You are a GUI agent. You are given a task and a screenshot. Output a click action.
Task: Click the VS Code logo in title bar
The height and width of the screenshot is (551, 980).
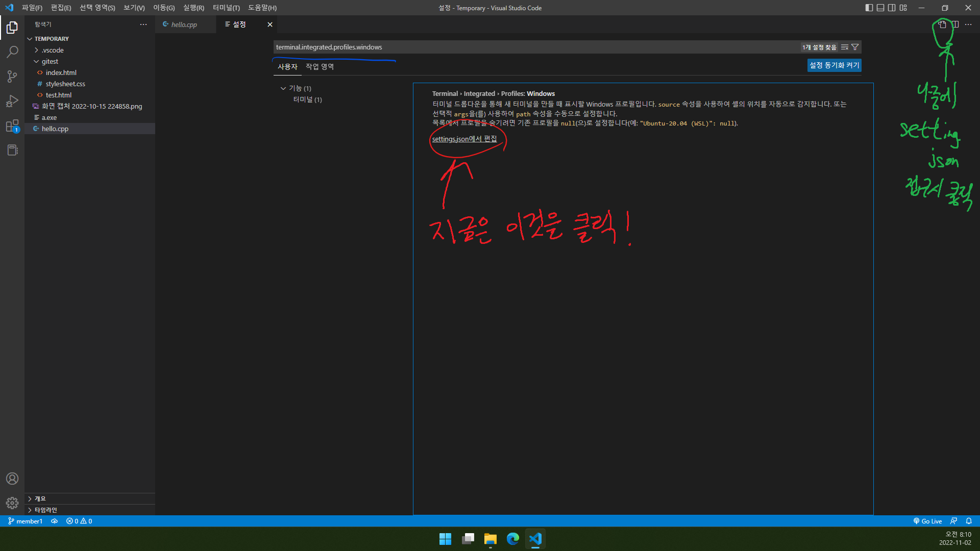pos(9,8)
